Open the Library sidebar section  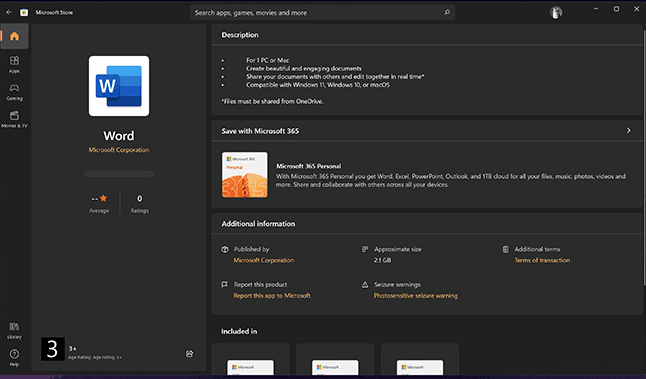click(14, 331)
